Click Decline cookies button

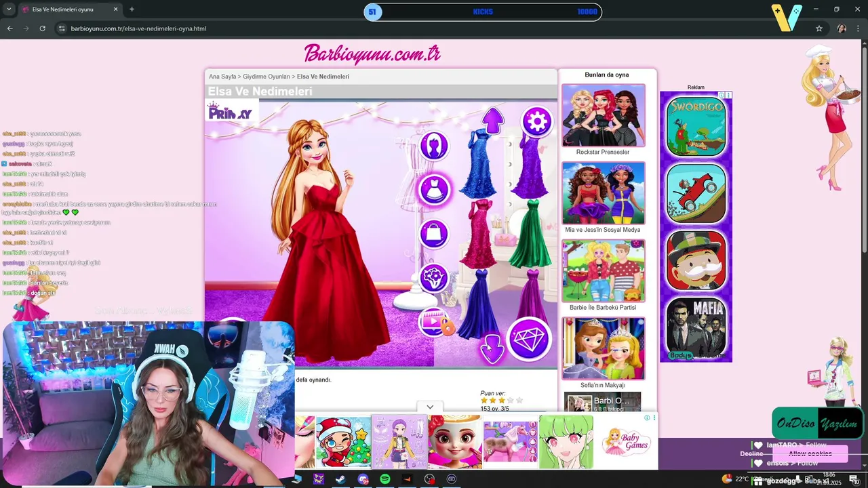pos(751,454)
